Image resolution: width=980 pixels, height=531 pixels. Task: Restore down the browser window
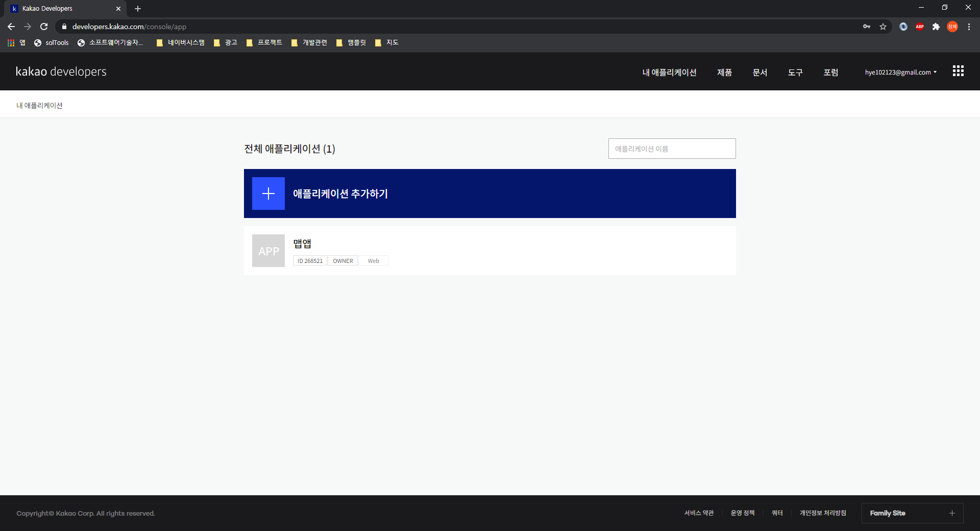945,8
